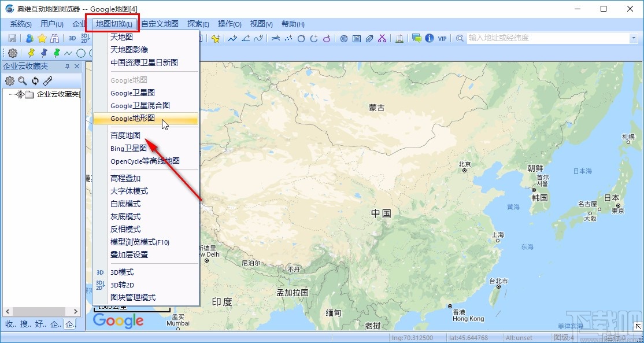The width and height of the screenshot is (644, 343).
Task: Open the 系统(S) menu
Action: tap(21, 24)
